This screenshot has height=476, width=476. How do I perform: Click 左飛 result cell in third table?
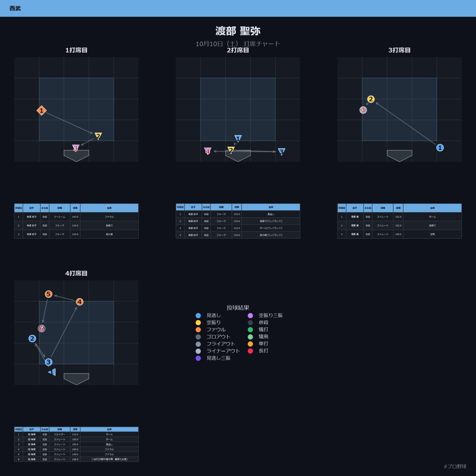432,234
